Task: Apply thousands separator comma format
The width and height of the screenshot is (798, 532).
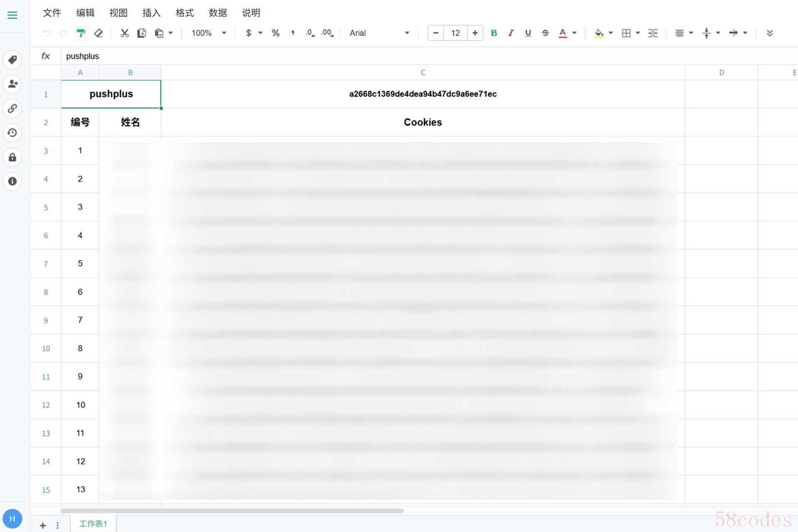Action: coord(293,33)
